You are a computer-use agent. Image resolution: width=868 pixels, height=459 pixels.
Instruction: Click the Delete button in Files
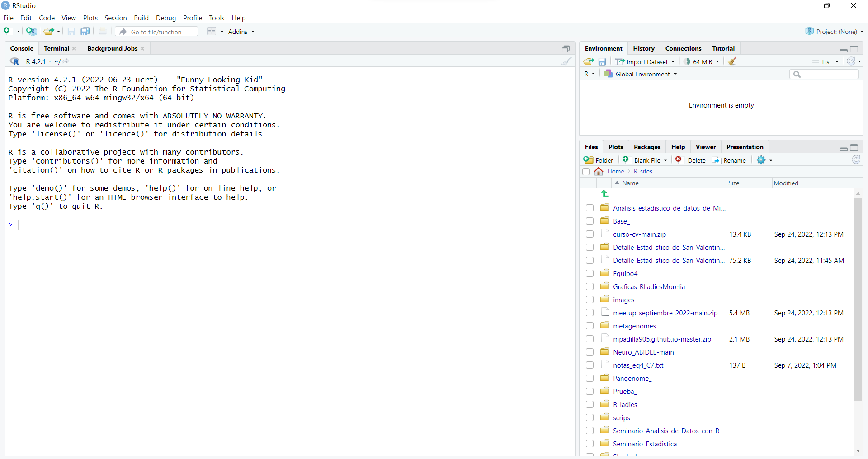690,160
